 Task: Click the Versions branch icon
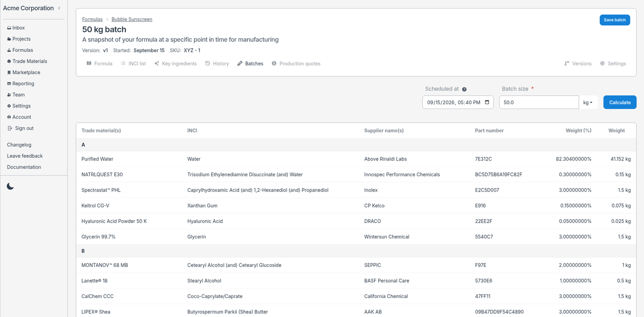567,64
